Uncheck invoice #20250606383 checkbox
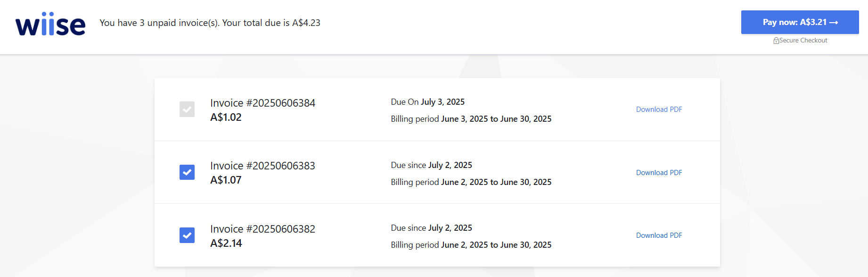 [187, 172]
